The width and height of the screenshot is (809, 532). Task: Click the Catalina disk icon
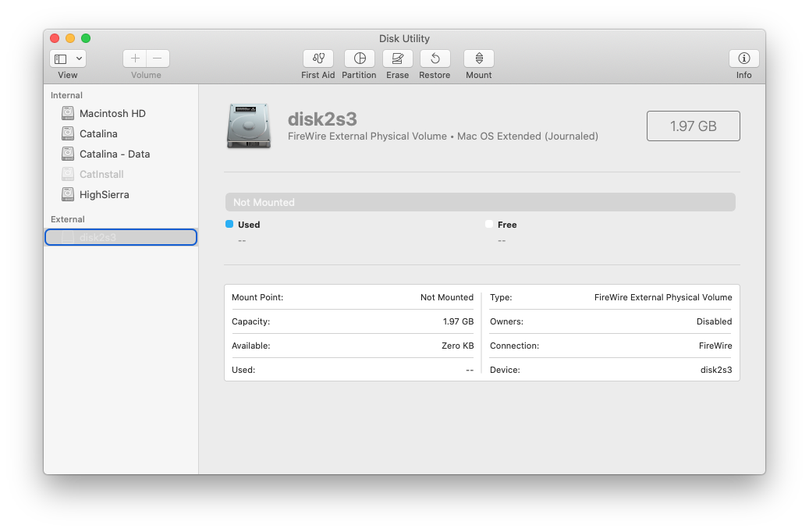[68, 133]
